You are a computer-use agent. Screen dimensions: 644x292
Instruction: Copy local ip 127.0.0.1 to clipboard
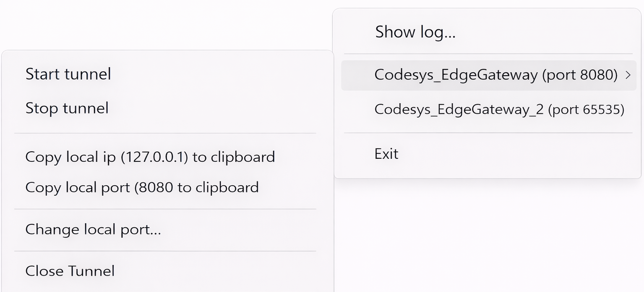coord(150,157)
